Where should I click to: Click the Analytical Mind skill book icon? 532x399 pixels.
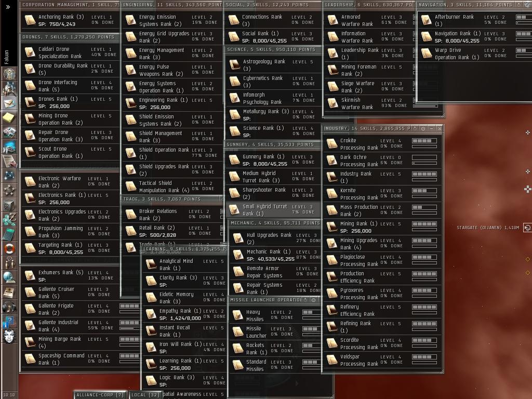[x=151, y=264]
